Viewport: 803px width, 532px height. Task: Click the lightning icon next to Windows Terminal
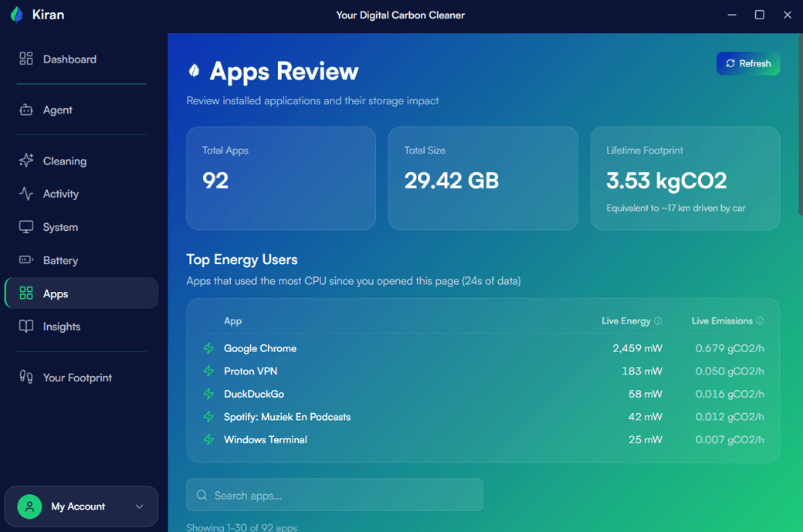(208, 439)
